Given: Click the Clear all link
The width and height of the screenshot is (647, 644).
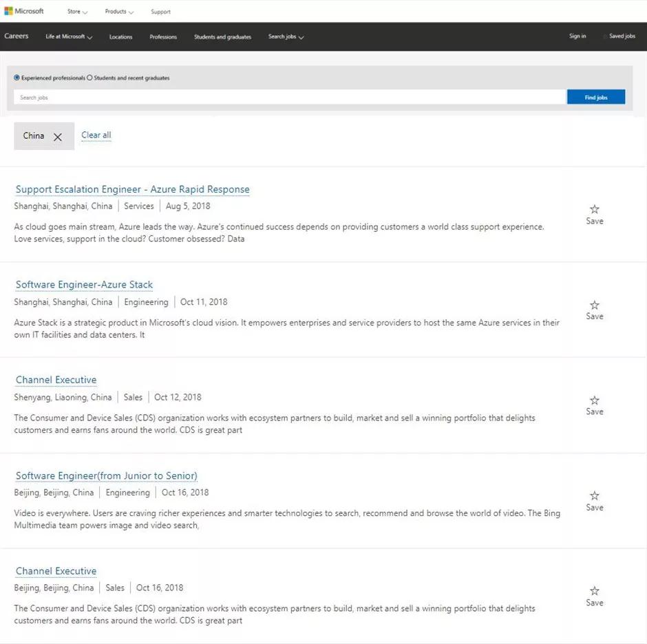Looking at the screenshot, I should click(x=96, y=135).
